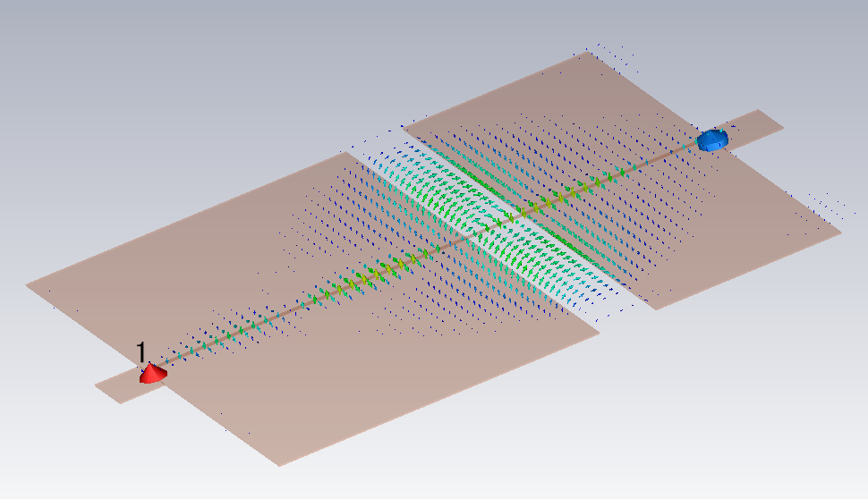Viewport: 868px width, 499px height.
Task: Click the rightmost corner of the right plane
Action: (839, 233)
